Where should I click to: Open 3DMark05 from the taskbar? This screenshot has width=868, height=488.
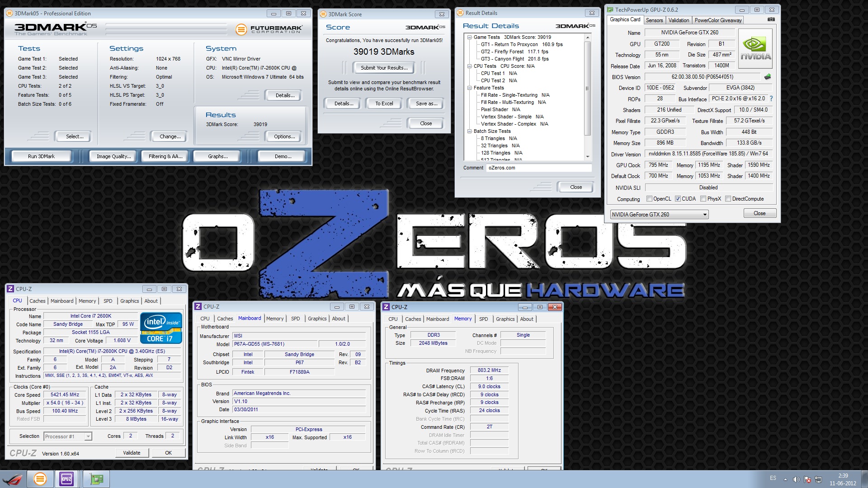[40, 479]
